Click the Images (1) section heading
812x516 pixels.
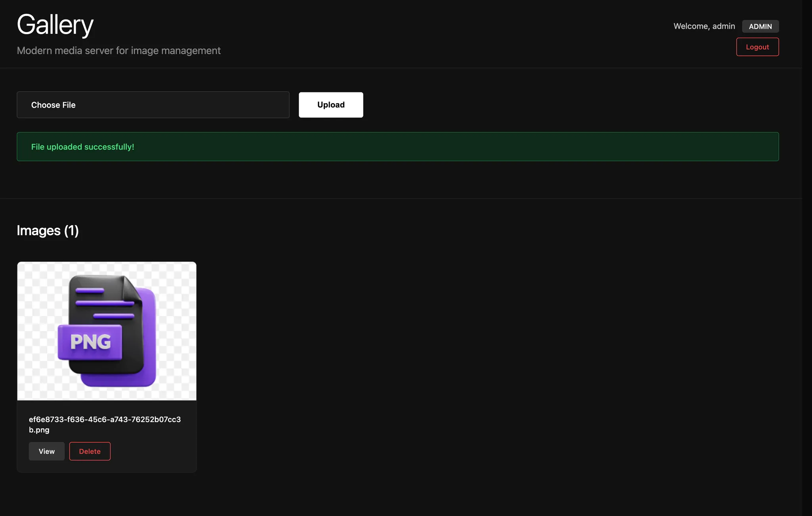pos(48,230)
